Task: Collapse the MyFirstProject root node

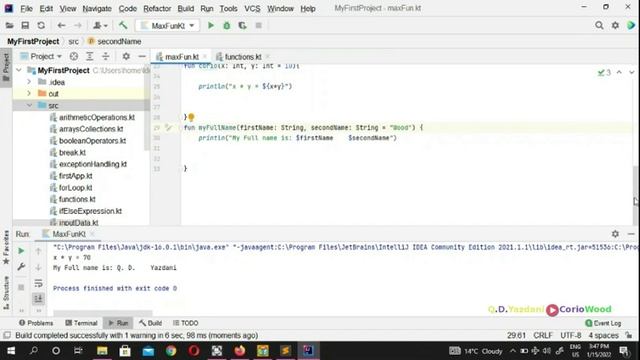Action: (19, 70)
